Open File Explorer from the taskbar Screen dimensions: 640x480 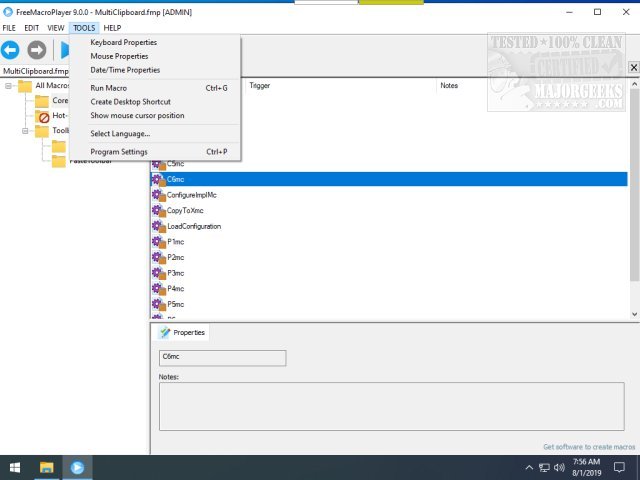click(47, 467)
